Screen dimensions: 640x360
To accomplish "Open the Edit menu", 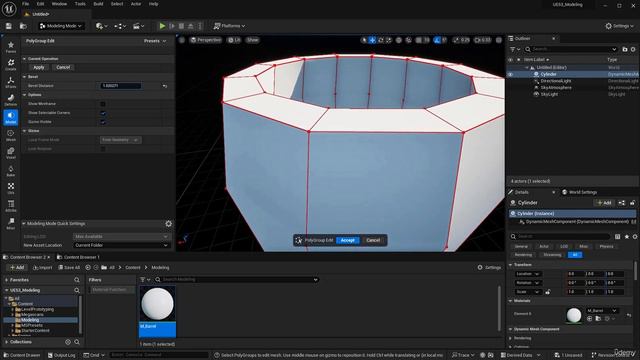I will tap(40, 4).
